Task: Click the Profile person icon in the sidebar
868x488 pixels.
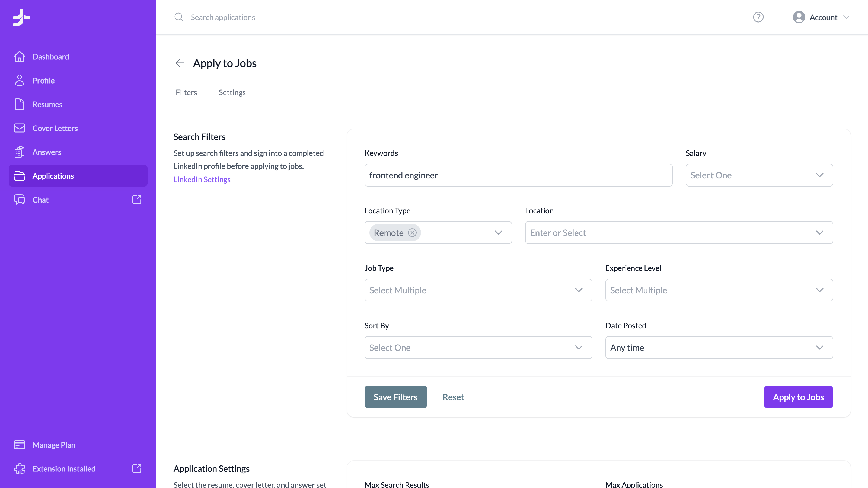Action: pos(20,80)
